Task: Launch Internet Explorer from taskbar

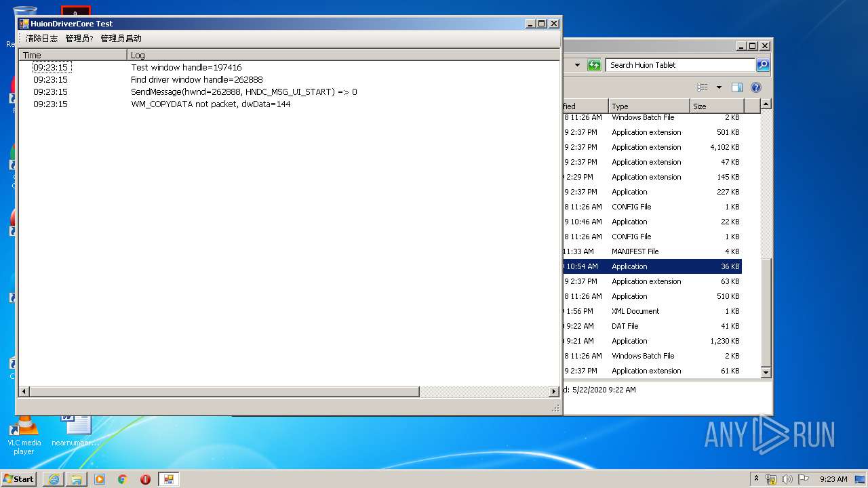Action: [54, 479]
